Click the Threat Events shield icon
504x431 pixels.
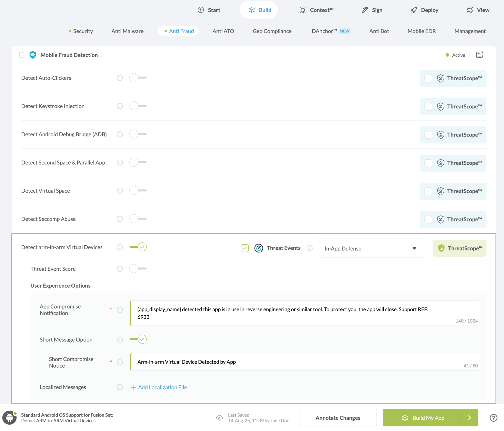pos(259,248)
